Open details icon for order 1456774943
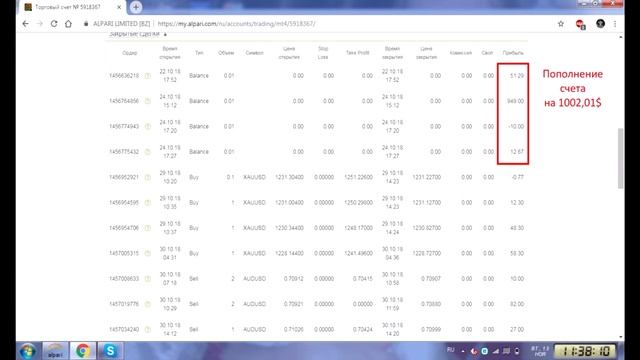640x360 pixels. [x=148, y=127]
